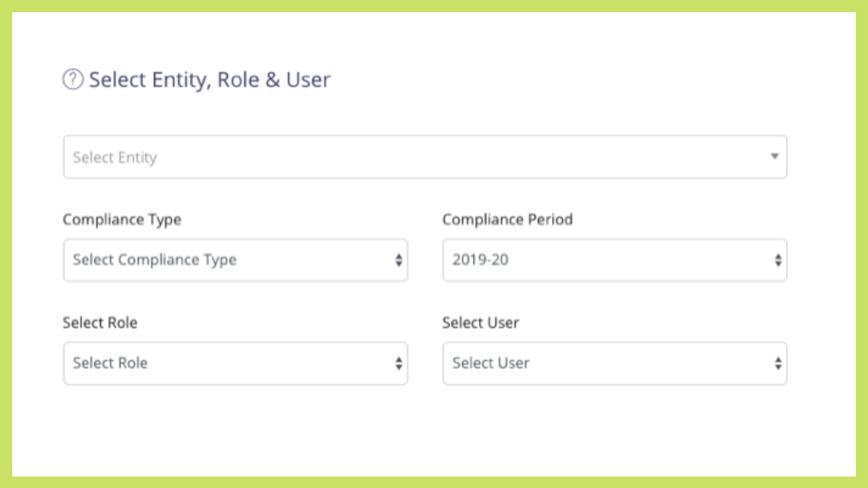Click the 2019-20 value text
This screenshot has width=868, height=488.
pyautogui.click(x=480, y=260)
